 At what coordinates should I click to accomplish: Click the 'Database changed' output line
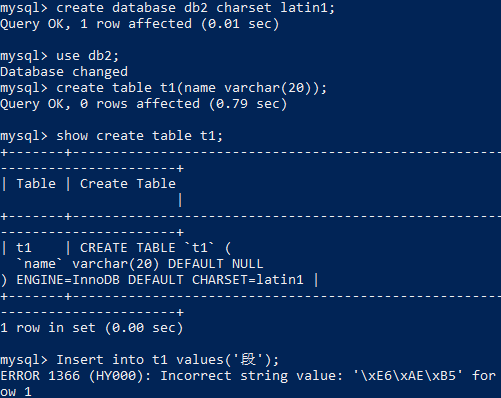pyautogui.click(x=64, y=72)
